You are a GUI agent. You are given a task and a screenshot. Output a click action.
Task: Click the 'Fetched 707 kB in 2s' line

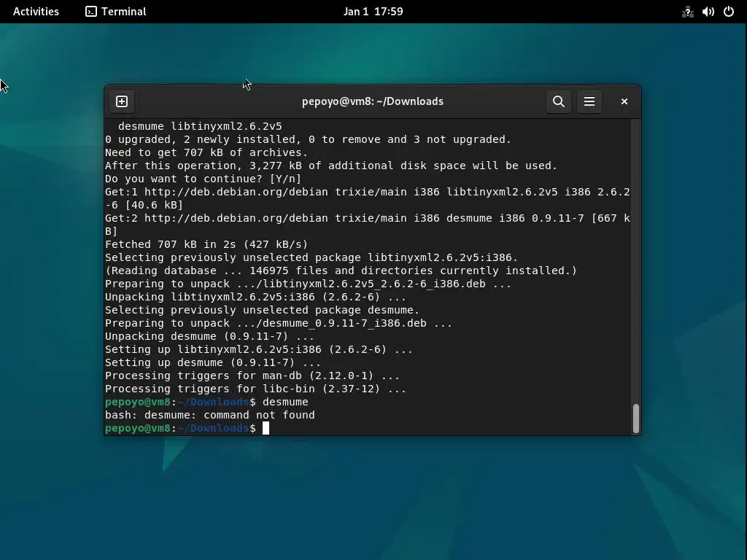(206, 244)
